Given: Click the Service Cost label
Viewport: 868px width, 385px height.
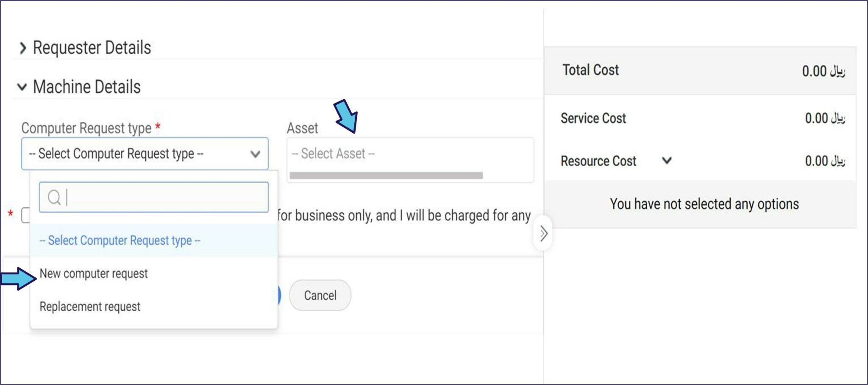Looking at the screenshot, I should (x=593, y=118).
